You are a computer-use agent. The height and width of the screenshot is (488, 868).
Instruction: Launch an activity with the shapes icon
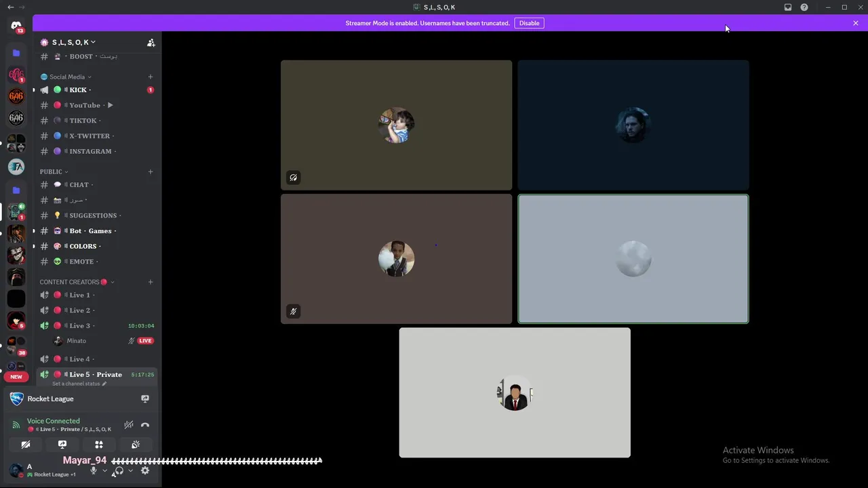tap(99, 445)
